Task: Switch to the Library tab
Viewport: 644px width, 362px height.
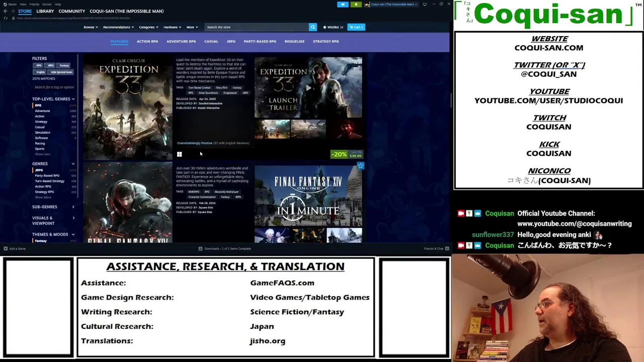Action: pyautogui.click(x=45, y=11)
